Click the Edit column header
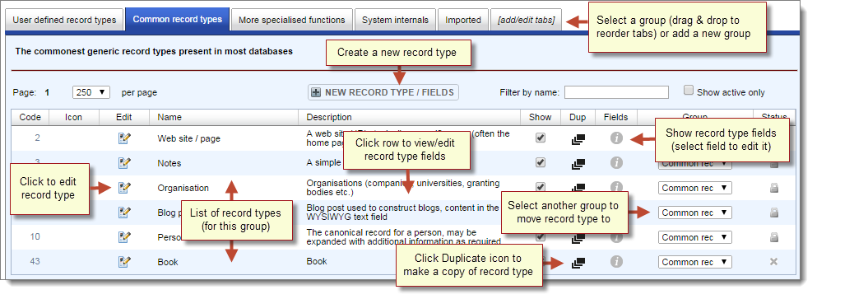 tap(124, 117)
